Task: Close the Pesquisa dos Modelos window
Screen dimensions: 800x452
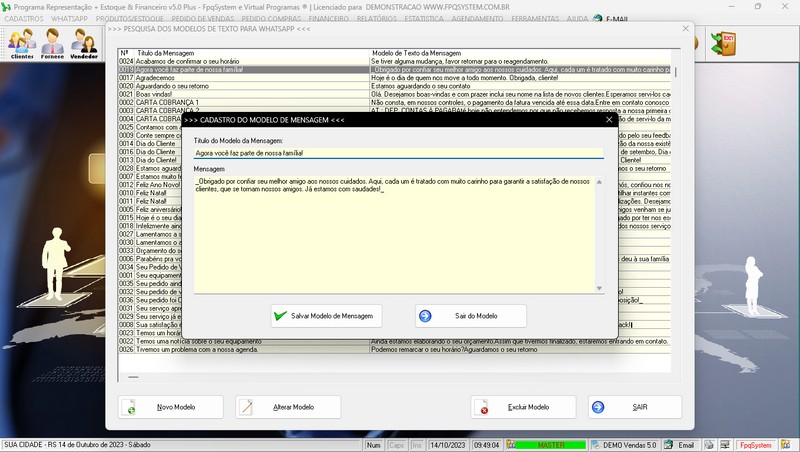Action: pos(686,29)
